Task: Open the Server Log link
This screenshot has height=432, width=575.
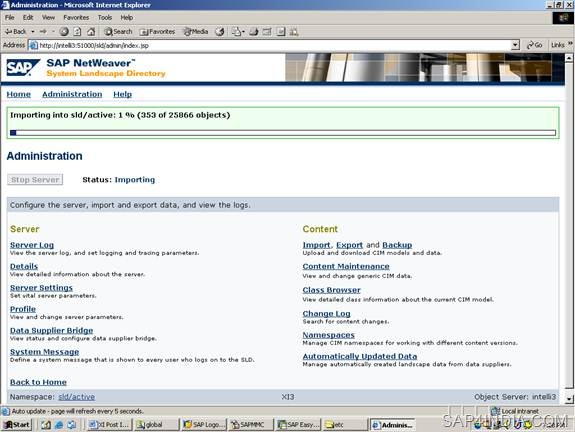Action: (32, 245)
